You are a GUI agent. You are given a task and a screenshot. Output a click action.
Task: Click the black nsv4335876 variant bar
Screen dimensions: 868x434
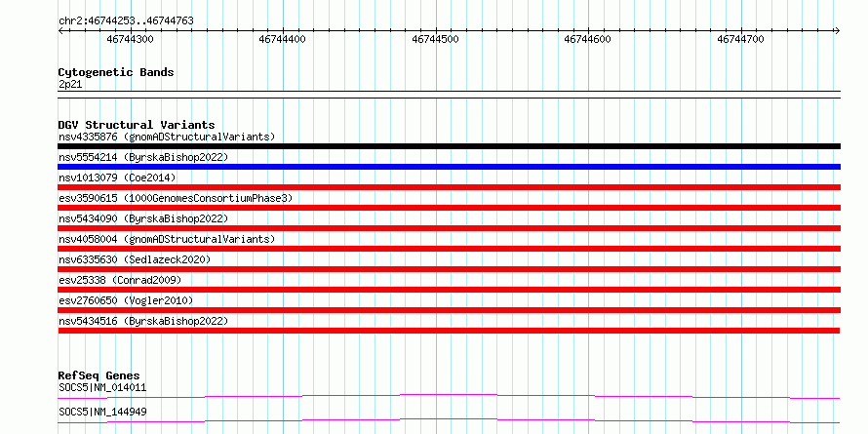tap(449, 146)
